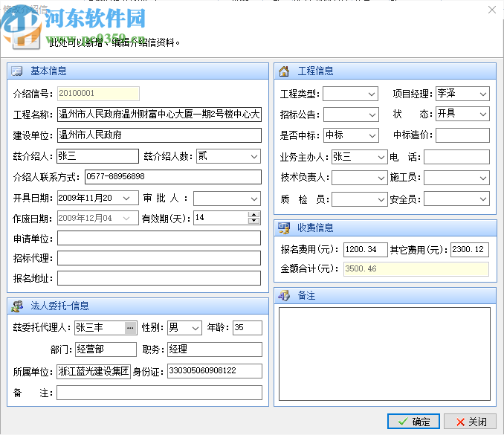Screen dimensions: 504x435
Task: Click the 职务 input field
Action: [215, 349]
